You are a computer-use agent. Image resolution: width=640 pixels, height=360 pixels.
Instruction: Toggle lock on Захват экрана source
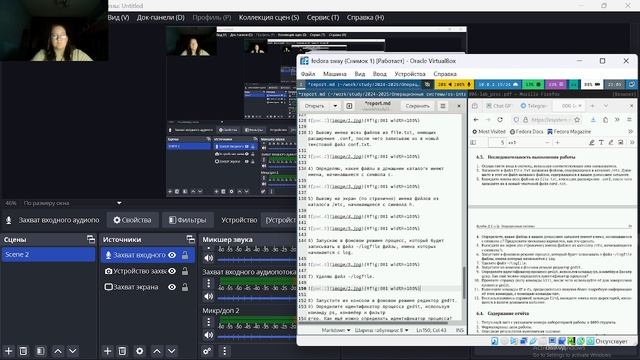[185, 287]
